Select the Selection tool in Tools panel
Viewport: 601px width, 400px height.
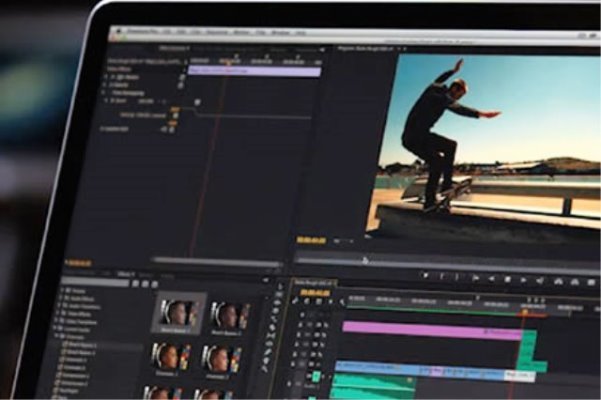point(280,286)
